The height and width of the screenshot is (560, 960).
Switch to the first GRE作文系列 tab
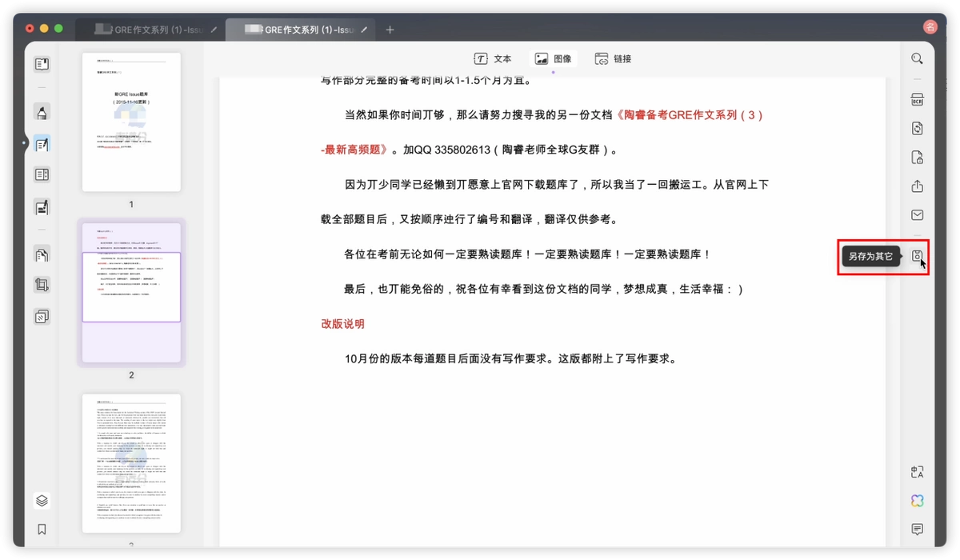pyautogui.click(x=149, y=30)
